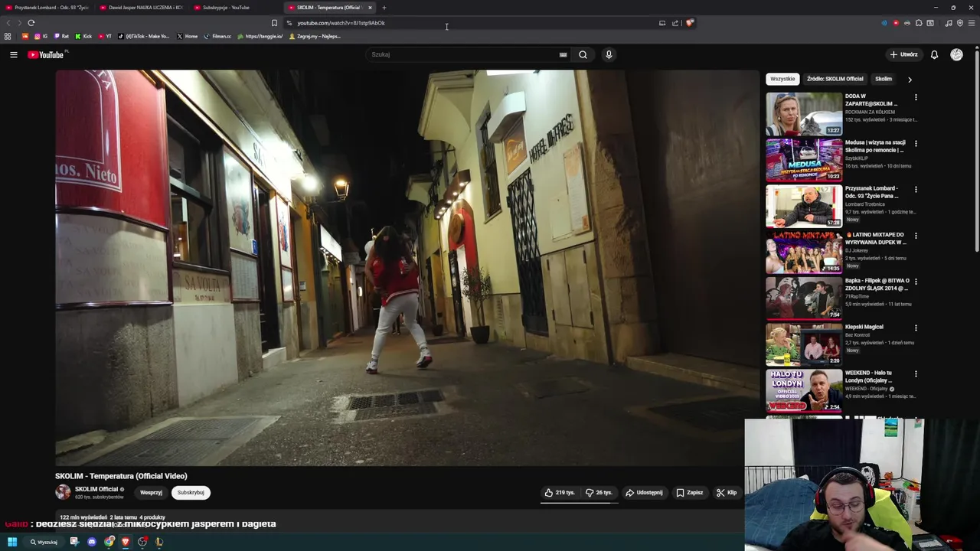Open the browser share icon

675,23
